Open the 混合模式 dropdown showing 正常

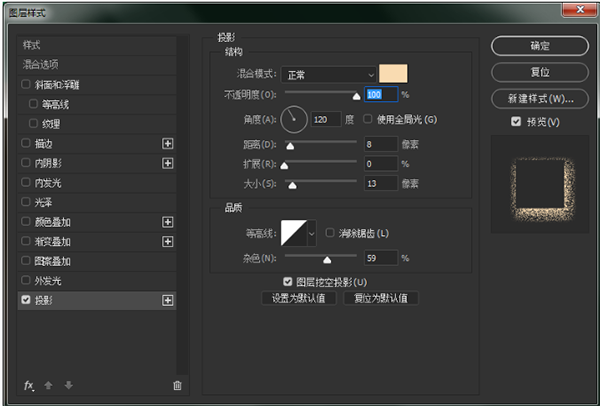pyautogui.click(x=330, y=74)
